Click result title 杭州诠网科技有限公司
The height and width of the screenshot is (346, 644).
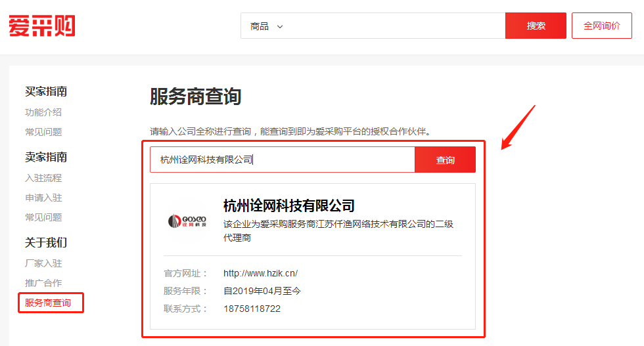[288, 205]
